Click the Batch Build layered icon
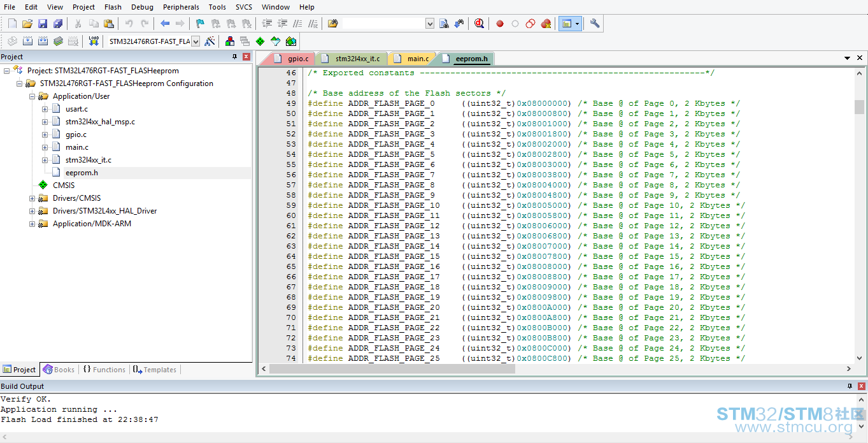The width and height of the screenshot is (868, 443). pyautogui.click(x=58, y=41)
